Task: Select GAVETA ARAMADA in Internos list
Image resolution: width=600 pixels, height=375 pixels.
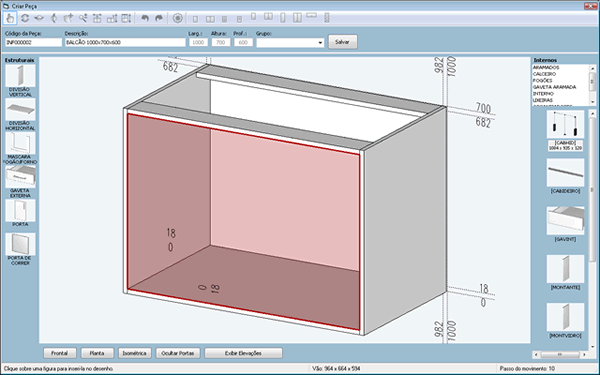Action: click(x=554, y=87)
